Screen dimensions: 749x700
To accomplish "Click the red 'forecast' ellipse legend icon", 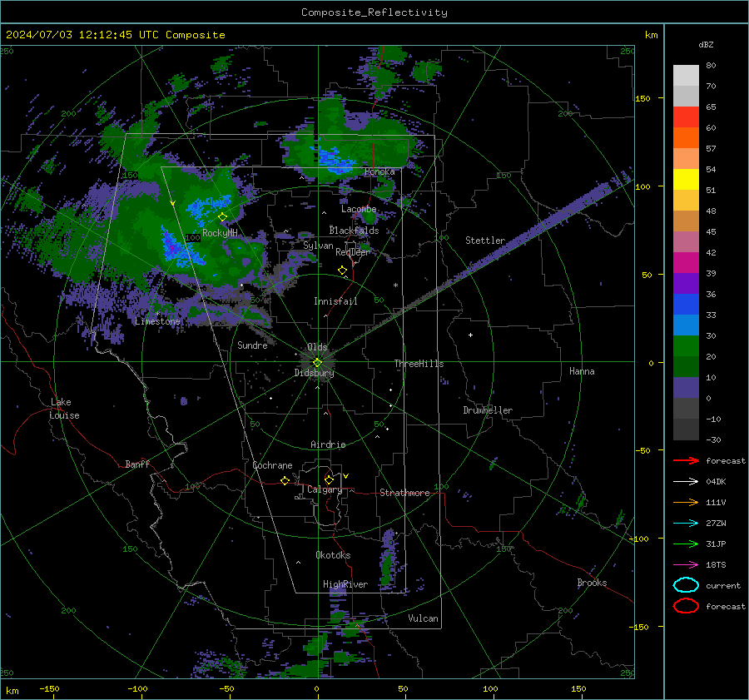I will click(686, 606).
